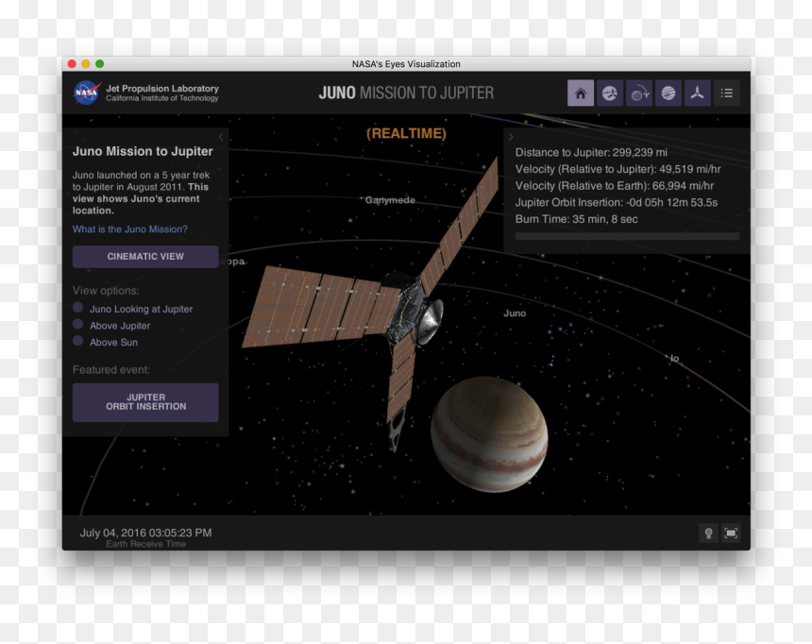812x644 pixels.
Task: Open 'What is the Juno Mission?' link
Action: pos(130,229)
